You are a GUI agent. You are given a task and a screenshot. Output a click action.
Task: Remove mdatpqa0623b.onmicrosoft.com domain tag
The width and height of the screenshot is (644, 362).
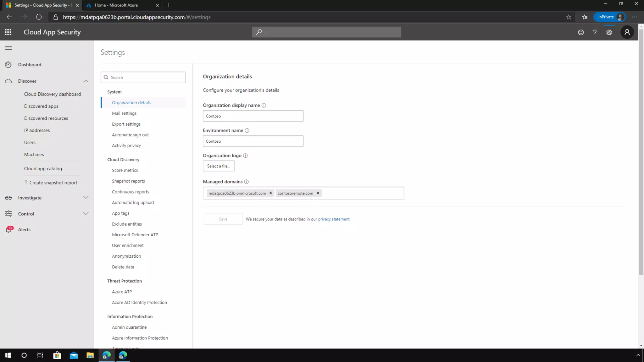[270, 193]
